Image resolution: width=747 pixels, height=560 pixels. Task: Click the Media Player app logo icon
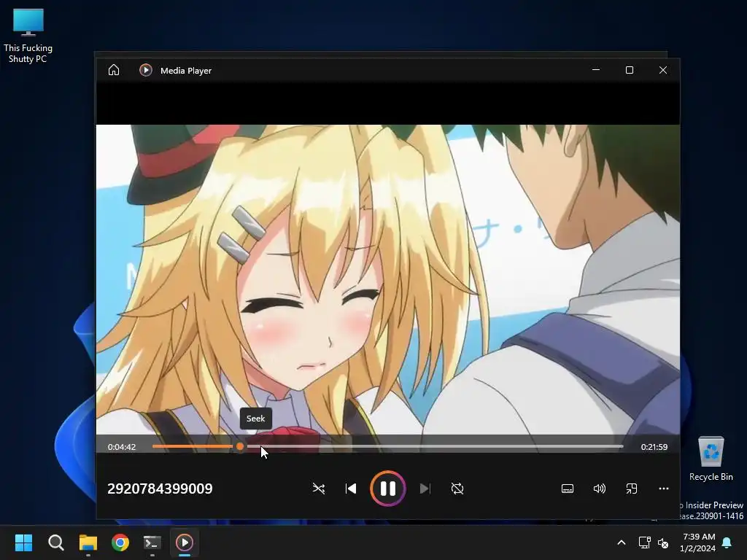(146, 70)
